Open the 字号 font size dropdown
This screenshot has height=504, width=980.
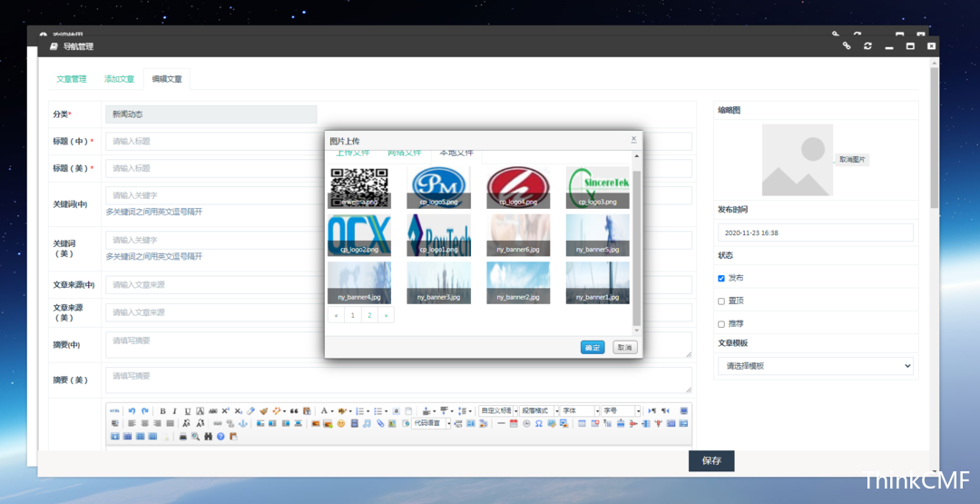point(621,410)
